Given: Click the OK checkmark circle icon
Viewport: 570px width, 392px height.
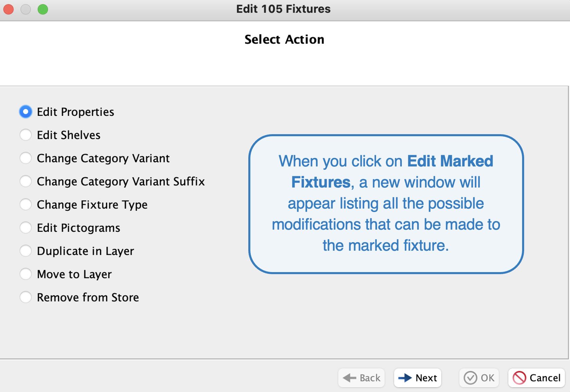Looking at the screenshot, I should [x=470, y=378].
